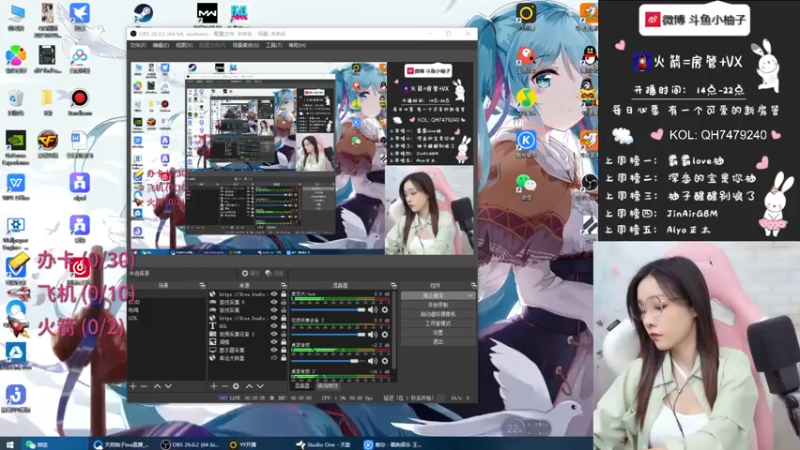This screenshot has width=800, height=450.
Task: Toggle the lock on the 游戏采集 5 source
Action: (284, 302)
